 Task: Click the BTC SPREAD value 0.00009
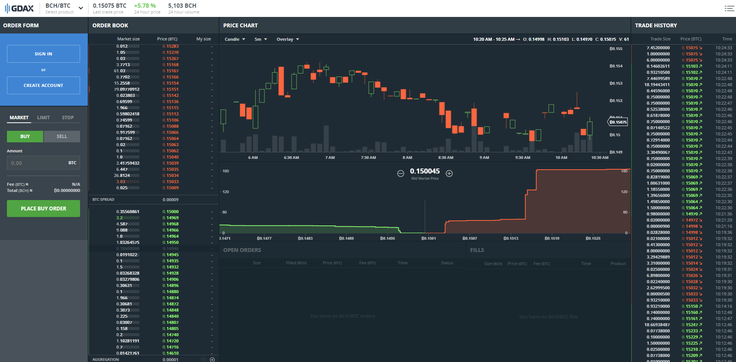[x=170, y=200]
